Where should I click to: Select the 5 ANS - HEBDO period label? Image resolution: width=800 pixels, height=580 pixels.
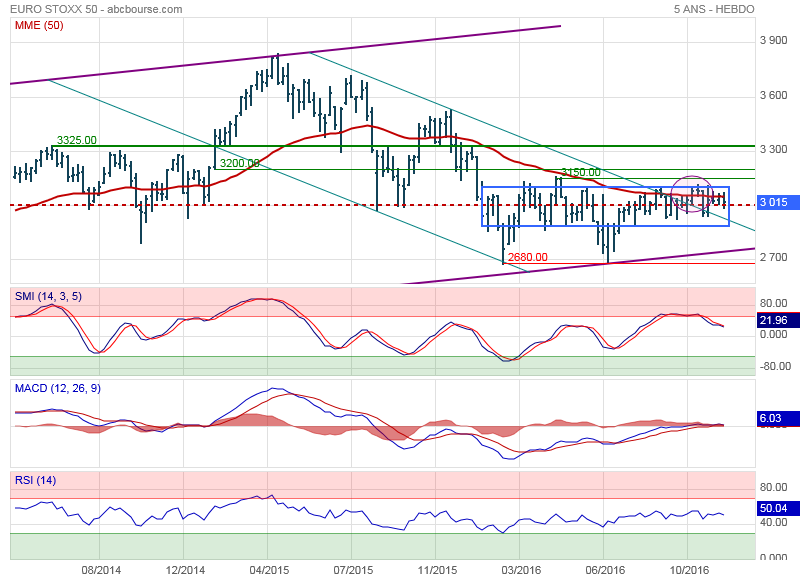pos(714,9)
